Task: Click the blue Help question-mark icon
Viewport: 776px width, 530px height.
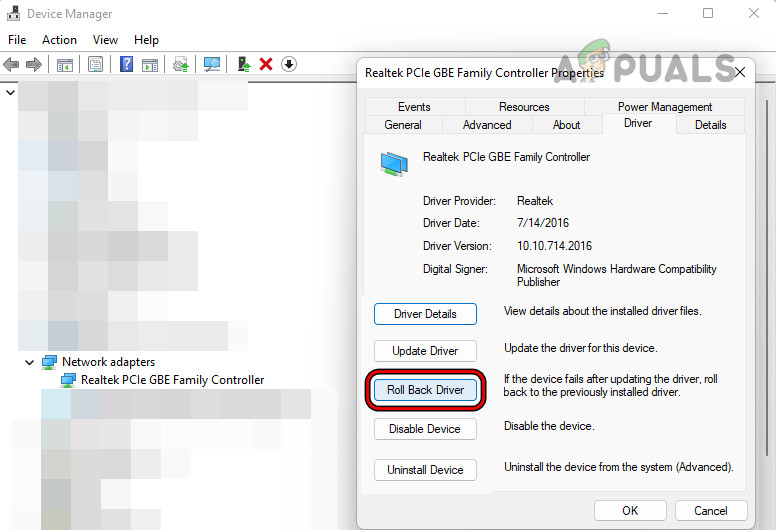Action: (x=127, y=64)
